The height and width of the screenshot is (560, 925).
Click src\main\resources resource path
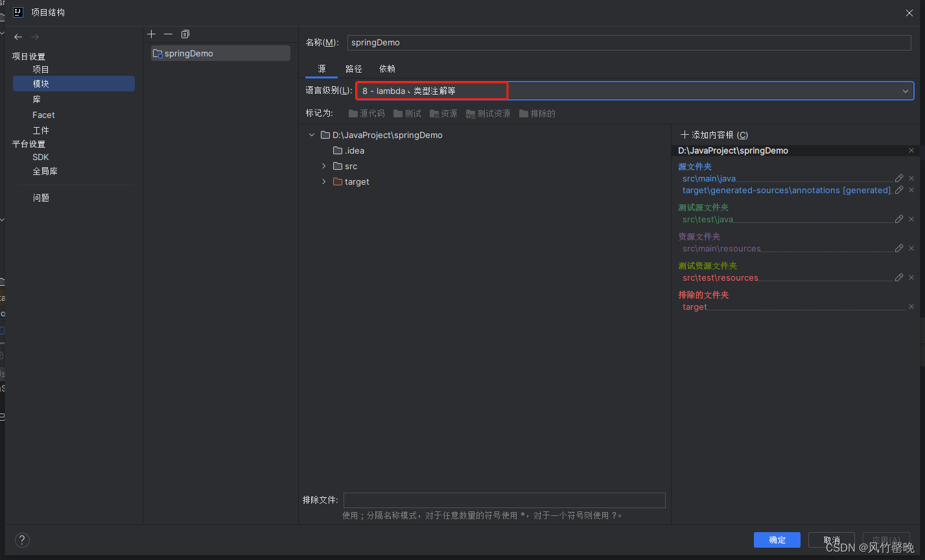coord(721,248)
